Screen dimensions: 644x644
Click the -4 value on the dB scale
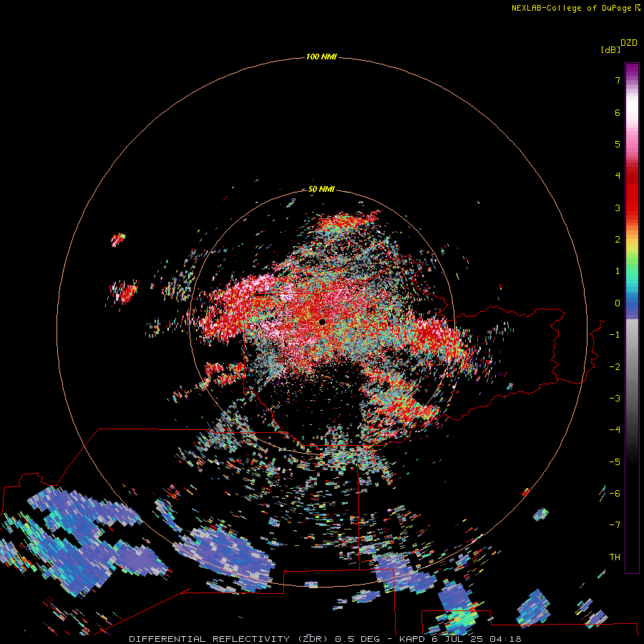tap(615, 430)
